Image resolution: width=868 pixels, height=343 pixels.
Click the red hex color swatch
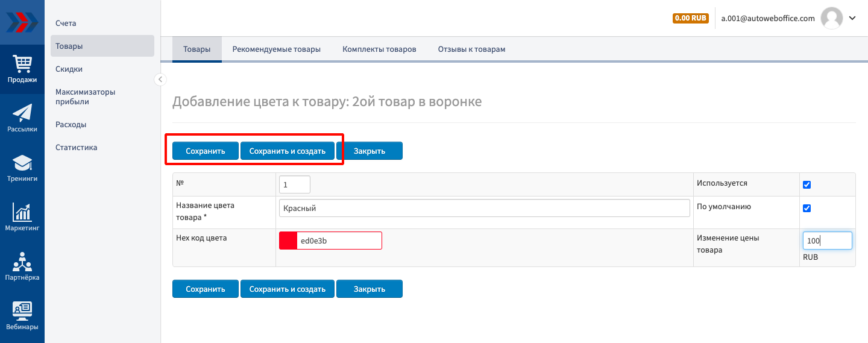(288, 241)
